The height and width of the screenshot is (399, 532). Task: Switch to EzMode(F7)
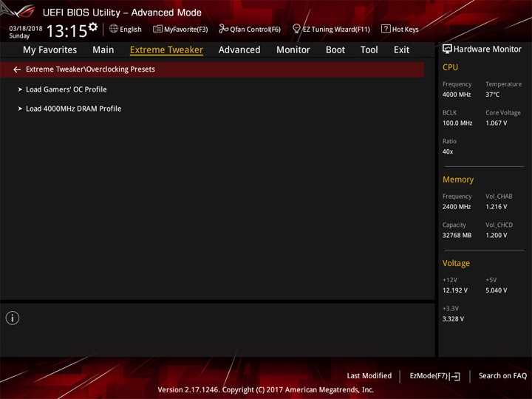pos(434,376)
